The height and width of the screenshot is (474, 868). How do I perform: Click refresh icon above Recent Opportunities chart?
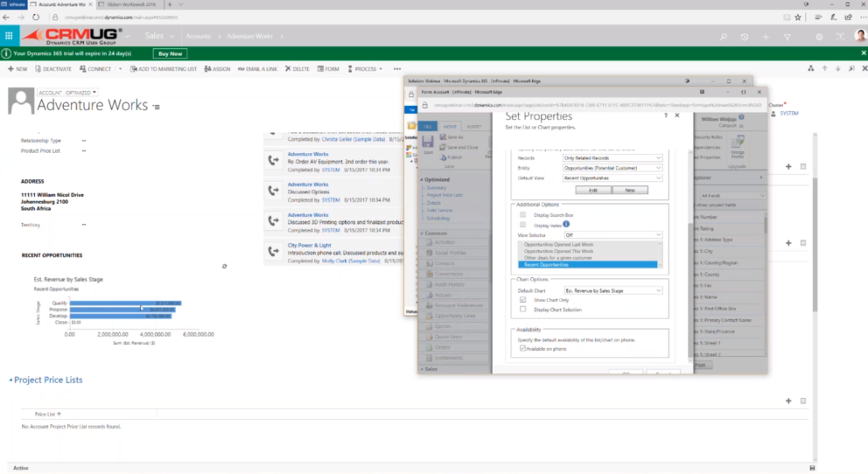[224, 266]
